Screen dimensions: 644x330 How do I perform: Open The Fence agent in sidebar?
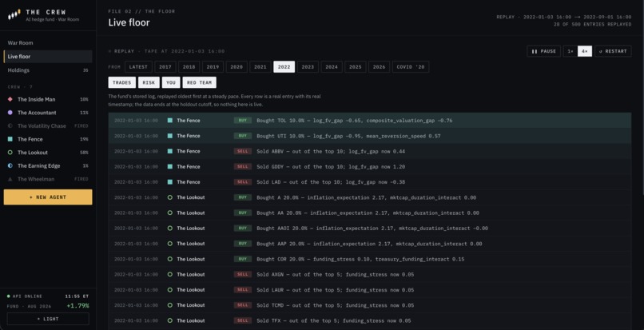click(48, 139)
